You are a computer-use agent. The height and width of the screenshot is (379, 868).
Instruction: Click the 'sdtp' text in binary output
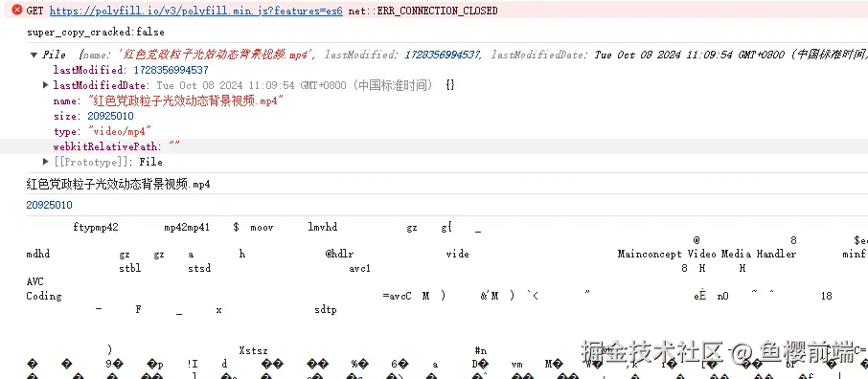click(326, 310)
